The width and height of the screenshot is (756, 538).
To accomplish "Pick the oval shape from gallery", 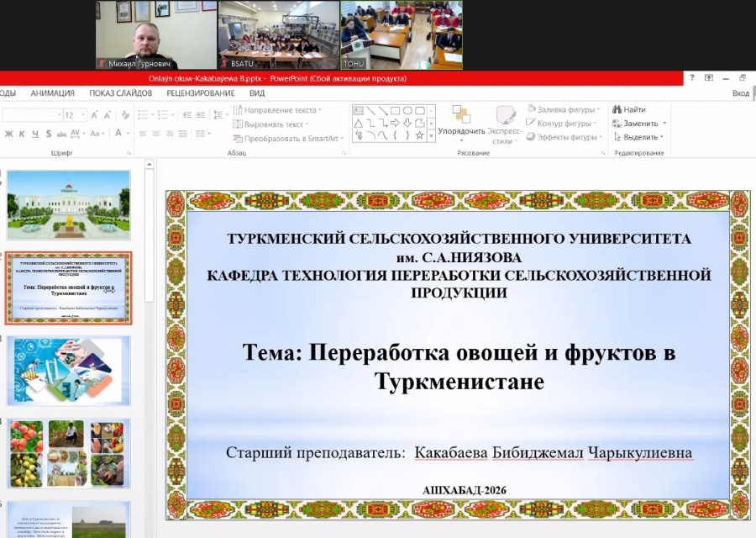I will tap(408, 110).
